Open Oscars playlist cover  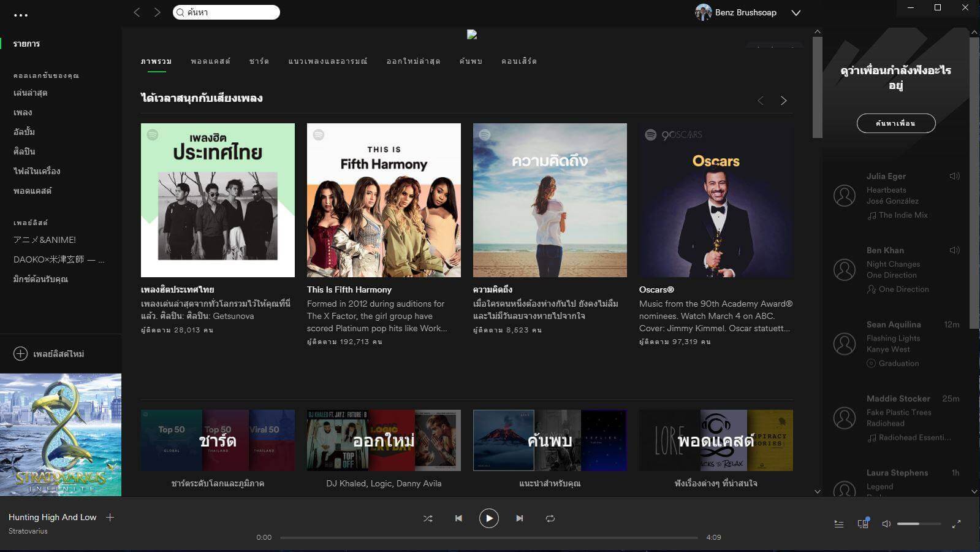[716, 200]
